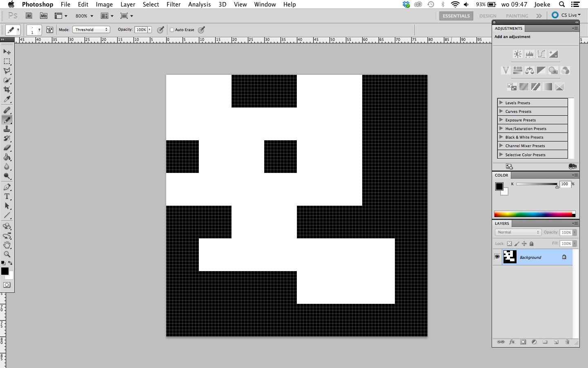
Task: Open the Mode dropdown showing Threshold
Action: click(x=91, y=29)
